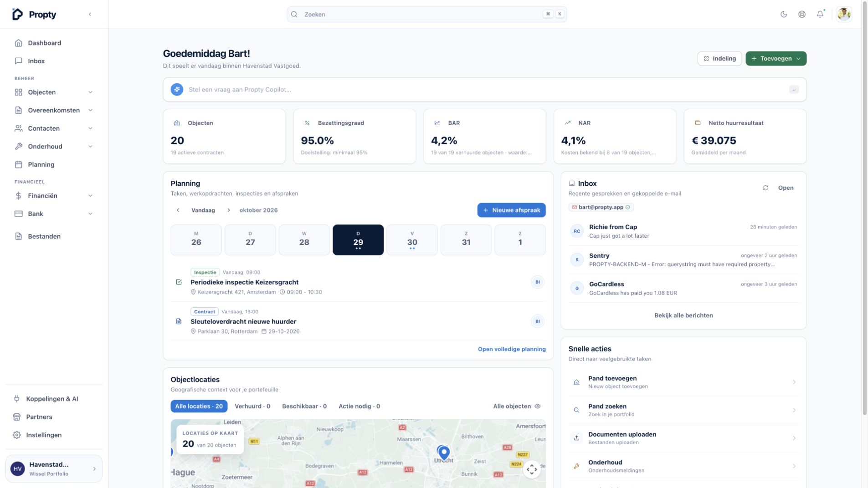Open the Dashboard sidebar item
This screenshot has width=868, height=488.
click(54, 43)
